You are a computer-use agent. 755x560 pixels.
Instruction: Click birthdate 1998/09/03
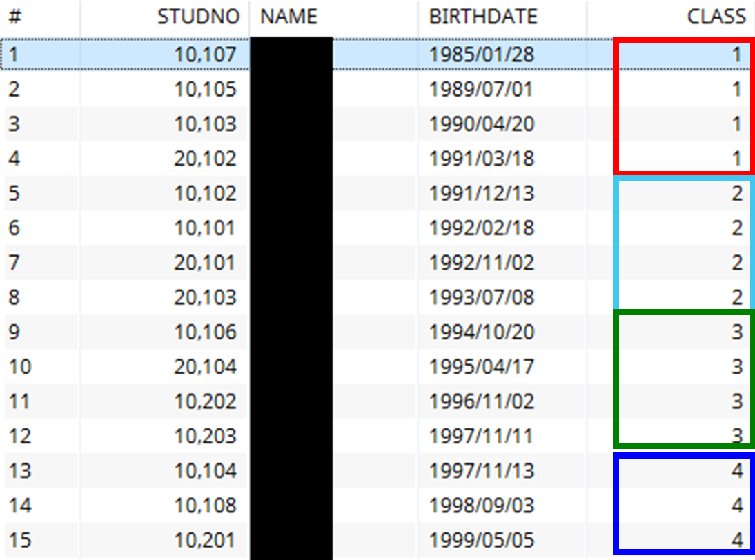482,505
